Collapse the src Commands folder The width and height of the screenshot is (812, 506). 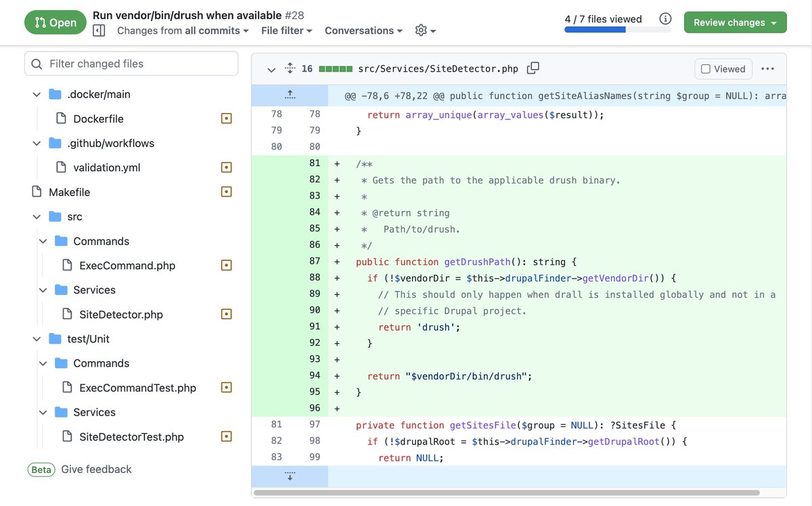[x=43, y=241]
